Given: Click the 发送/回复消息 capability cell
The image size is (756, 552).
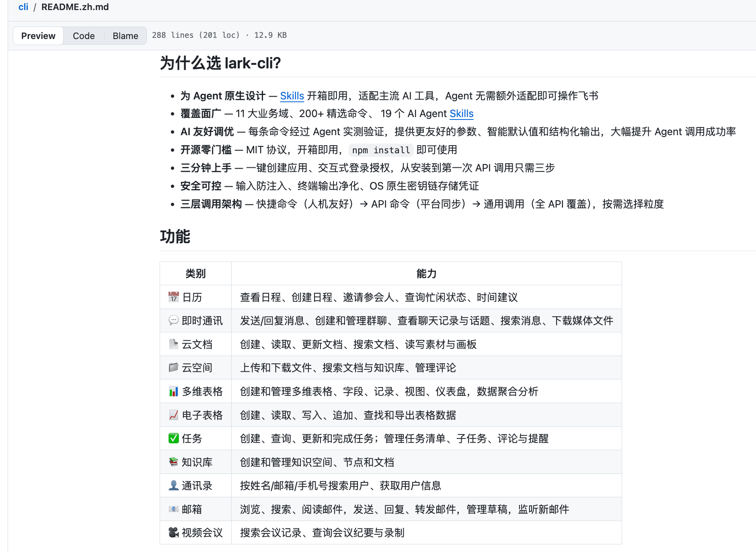Looking at the screenshot, I should [427, 321].
